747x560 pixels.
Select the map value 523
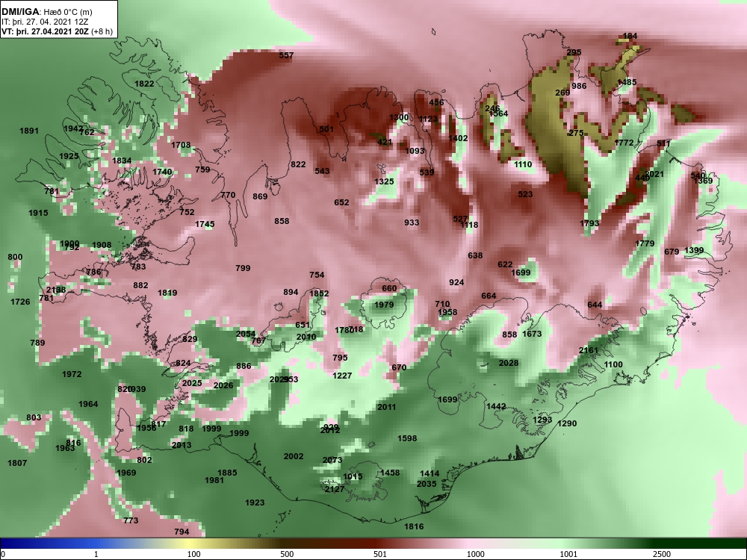[x=525, y=194]
